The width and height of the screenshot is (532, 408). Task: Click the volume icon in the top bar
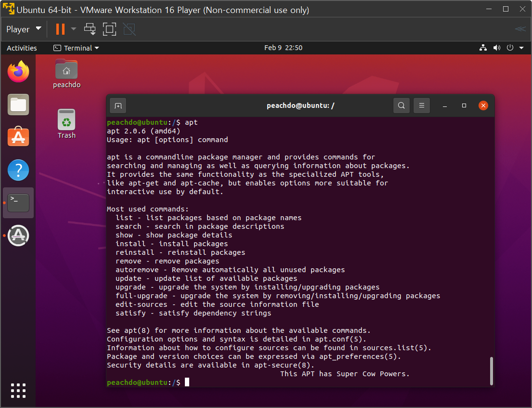click(x=497, y=48)
